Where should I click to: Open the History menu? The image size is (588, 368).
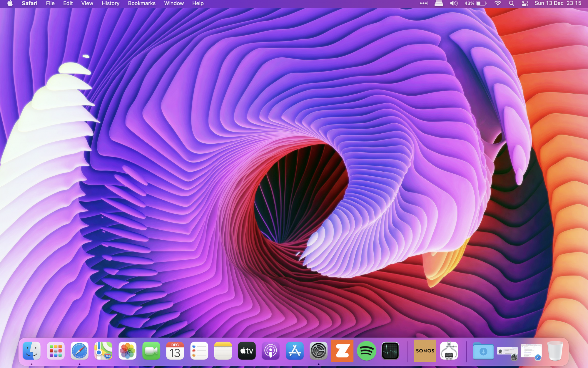(x=110, y=4)
